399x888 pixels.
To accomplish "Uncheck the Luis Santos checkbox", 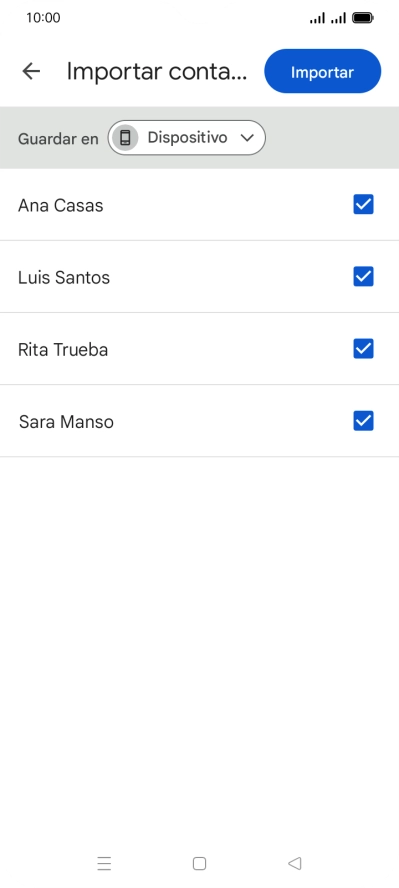I will (x=363, y=276).
